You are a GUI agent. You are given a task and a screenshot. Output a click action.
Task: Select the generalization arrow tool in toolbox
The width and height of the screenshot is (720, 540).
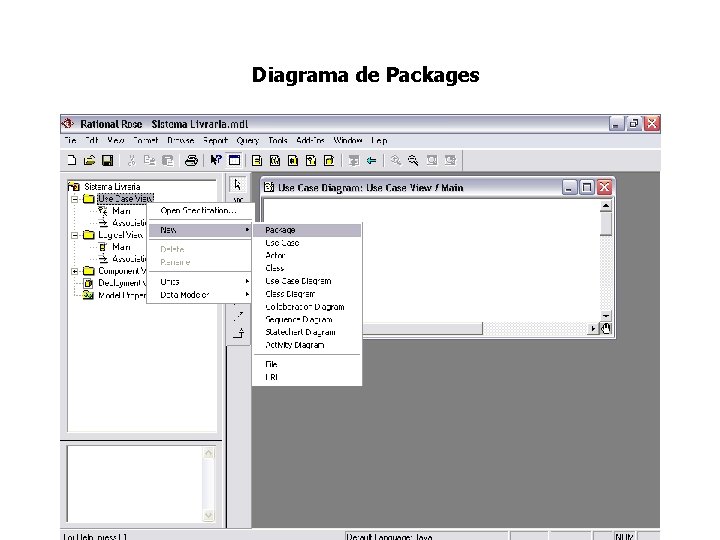click(x=238, y=333)
